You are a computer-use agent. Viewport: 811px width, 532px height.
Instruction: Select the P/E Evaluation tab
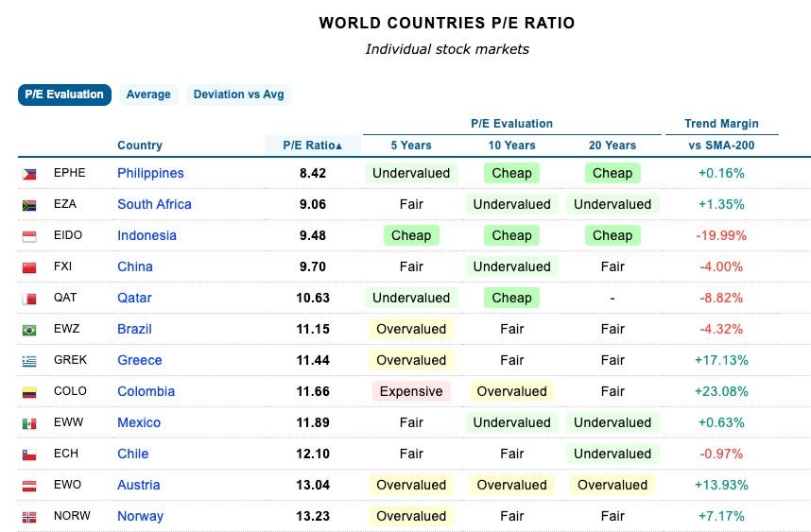64,94
